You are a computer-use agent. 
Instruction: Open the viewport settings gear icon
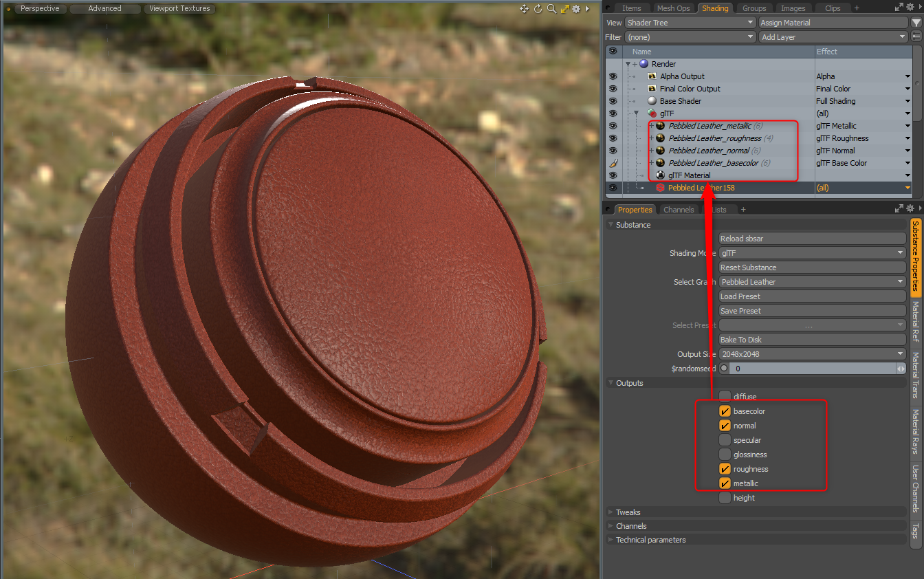coord(575,9)
